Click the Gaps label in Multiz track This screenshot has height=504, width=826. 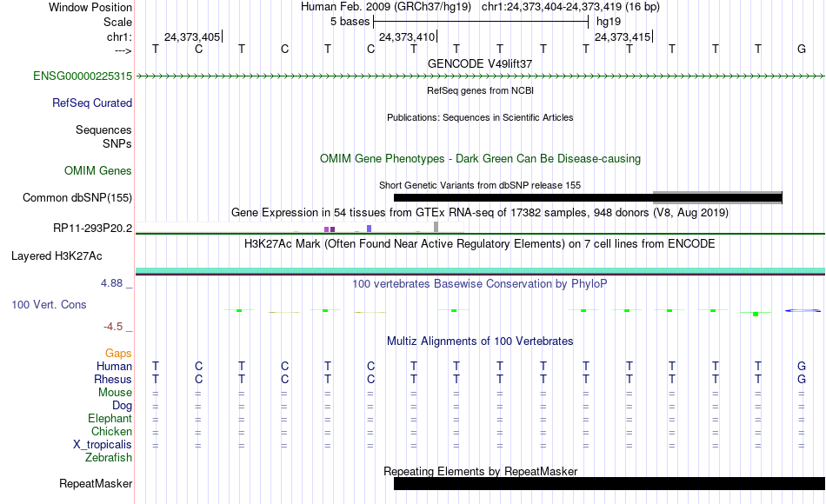coord(118,354)
